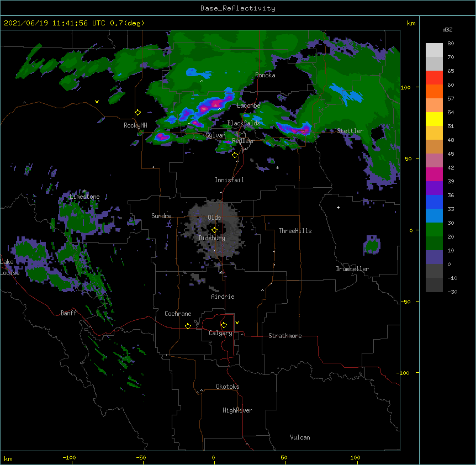Click the Sundre label
The width and height of the screenshot is (476, 465).
point(161,216)
